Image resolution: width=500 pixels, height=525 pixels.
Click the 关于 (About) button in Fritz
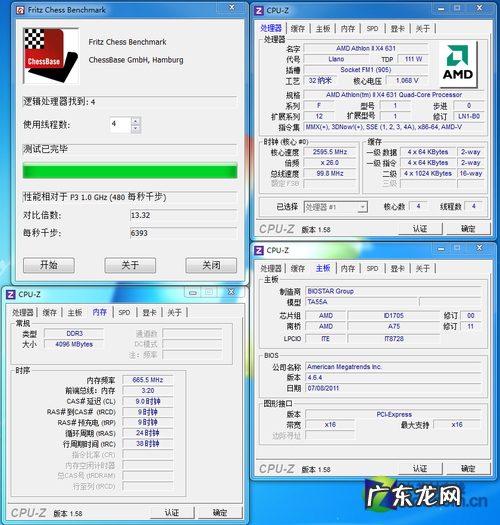point(130,265)
